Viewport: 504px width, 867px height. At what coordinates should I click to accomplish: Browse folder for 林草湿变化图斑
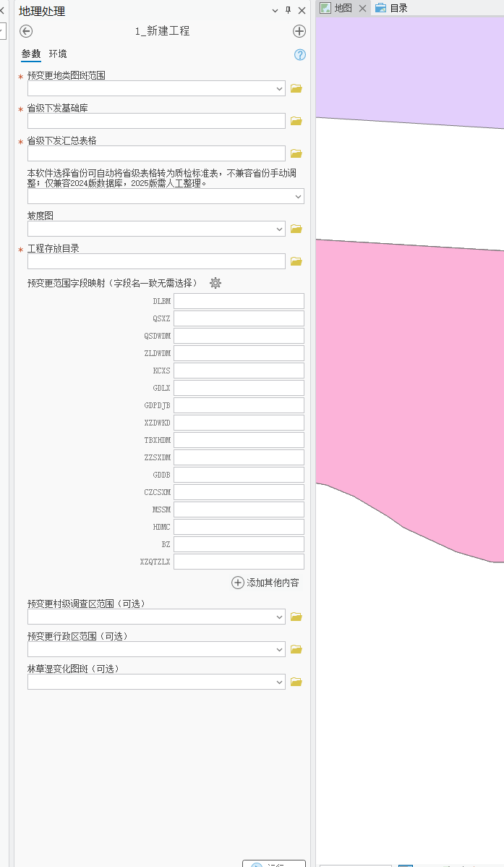click(x=296, y=682)
